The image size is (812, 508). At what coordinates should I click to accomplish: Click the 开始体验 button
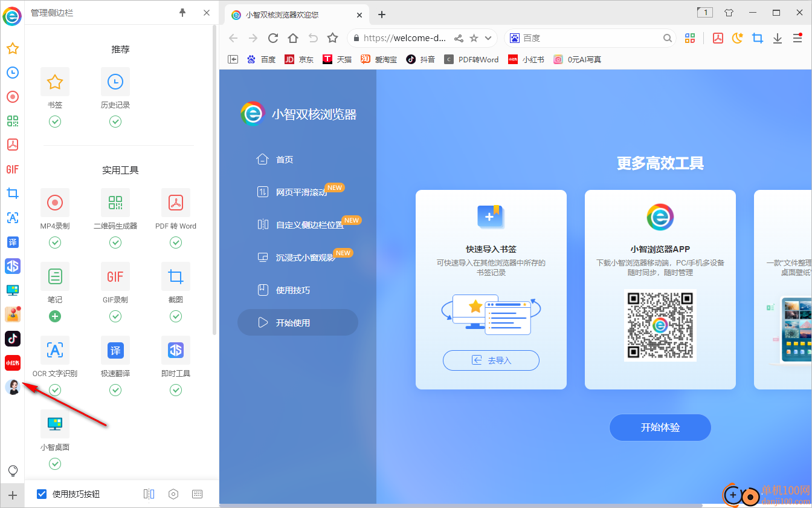pos(660,428)
